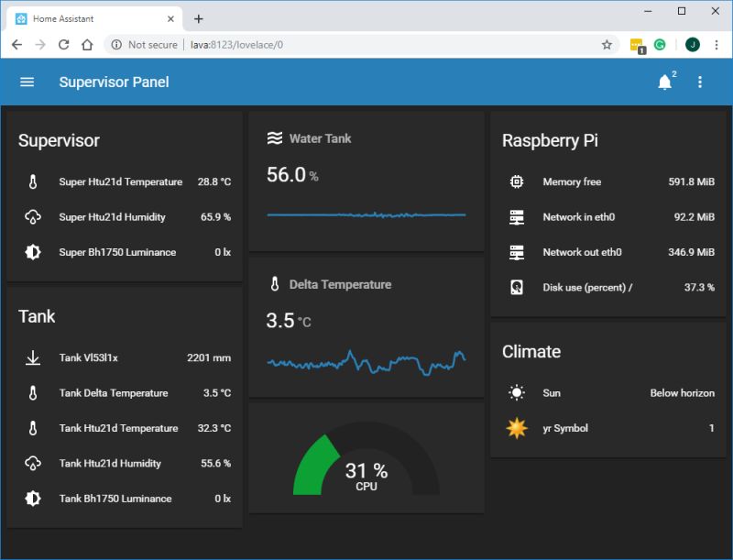Click the Super Htu21d Temperature thermometer icon
Viewport: 733px width, 560px height.
click(x=33, y=181)
